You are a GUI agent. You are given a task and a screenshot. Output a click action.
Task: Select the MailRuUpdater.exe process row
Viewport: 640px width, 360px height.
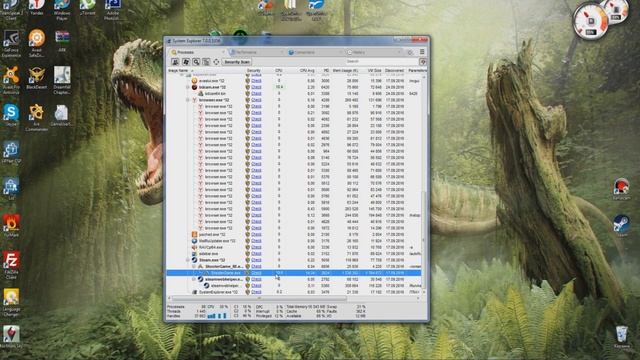tap(294, 241)
